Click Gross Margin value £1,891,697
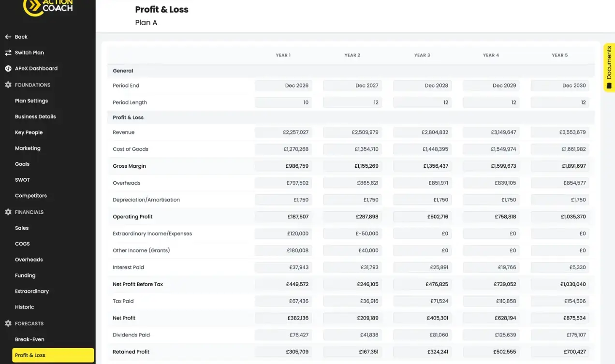Viewport: 615px width, 364px height. (x=560, y=166)
